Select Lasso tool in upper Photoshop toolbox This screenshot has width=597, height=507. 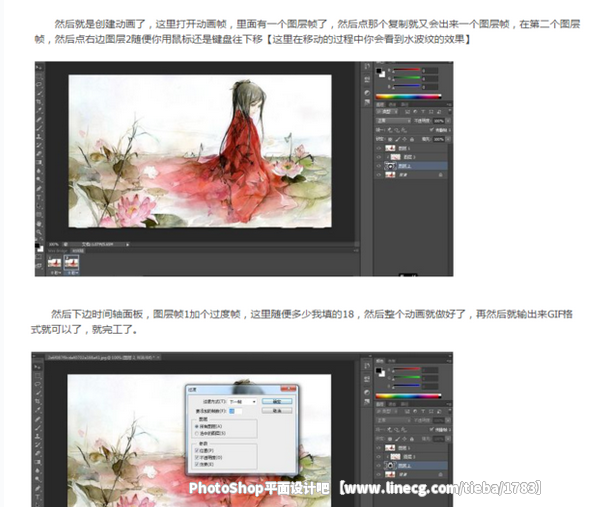click(x=39, y=84)
